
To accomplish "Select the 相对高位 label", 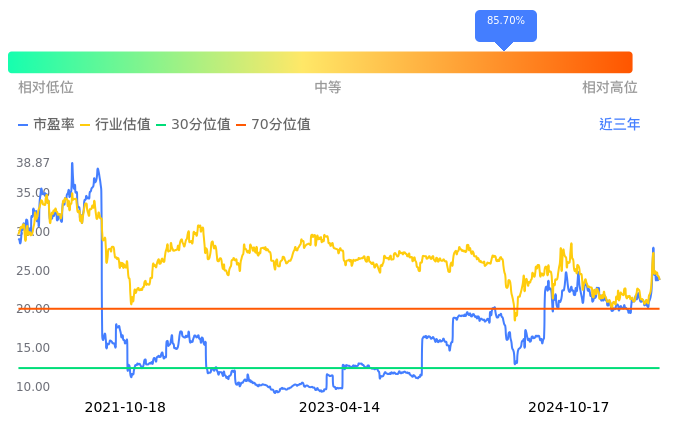I will tap(610, 88).
